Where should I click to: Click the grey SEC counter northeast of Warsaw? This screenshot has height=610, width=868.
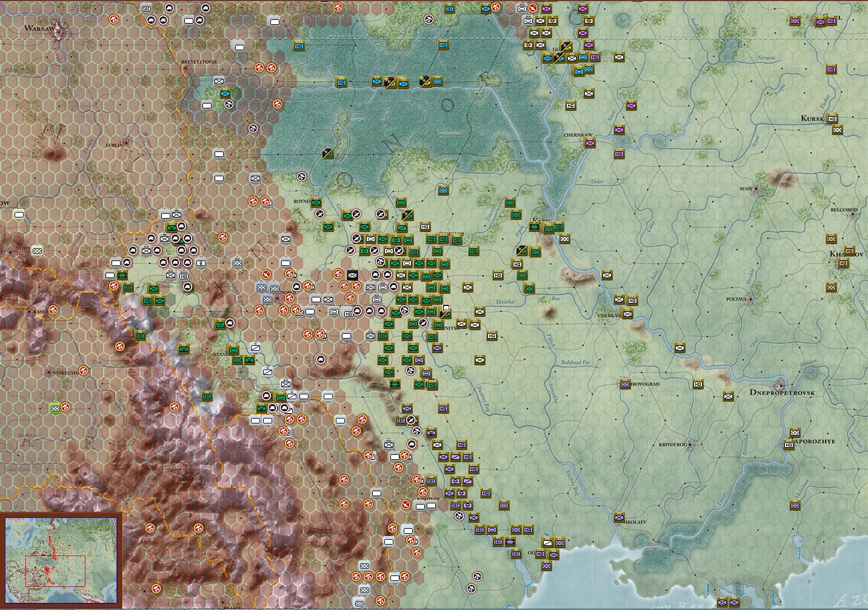[x=146, y=8]
